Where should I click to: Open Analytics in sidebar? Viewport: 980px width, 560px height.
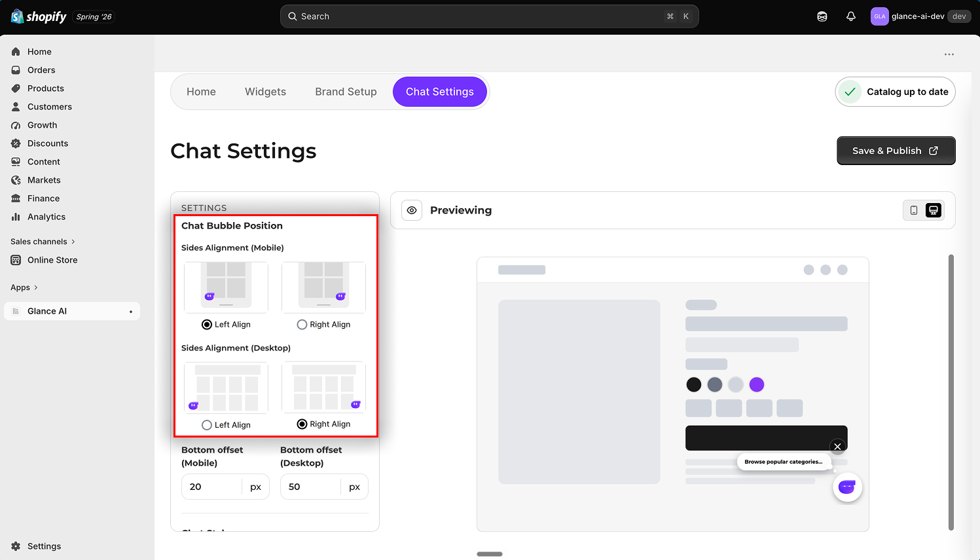[72, 217]
